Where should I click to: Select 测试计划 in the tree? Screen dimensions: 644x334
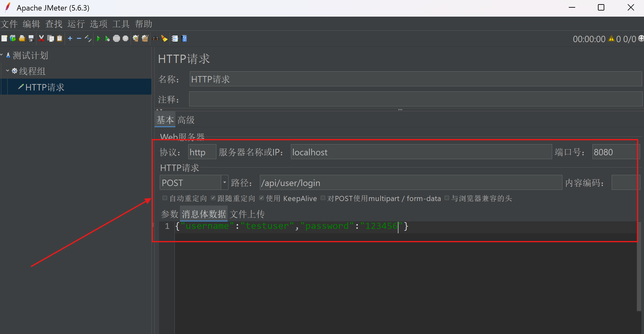click(30, 56)
